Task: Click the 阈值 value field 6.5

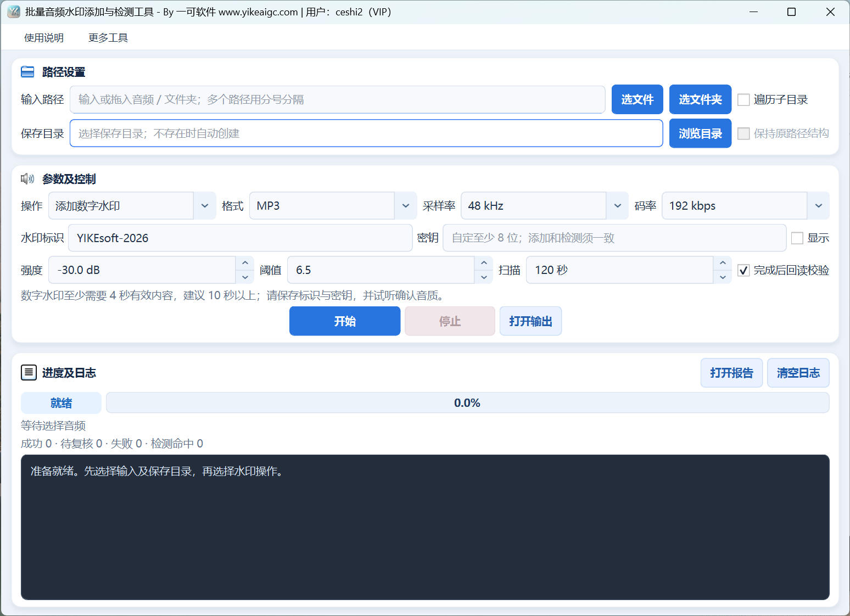Action: [381, 270]
